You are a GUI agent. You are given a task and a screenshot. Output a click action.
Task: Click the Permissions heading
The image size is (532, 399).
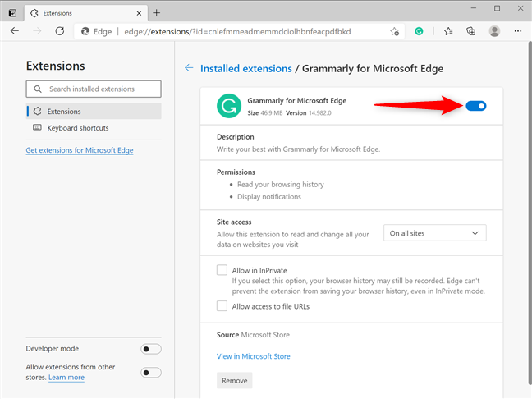(236, 172)
